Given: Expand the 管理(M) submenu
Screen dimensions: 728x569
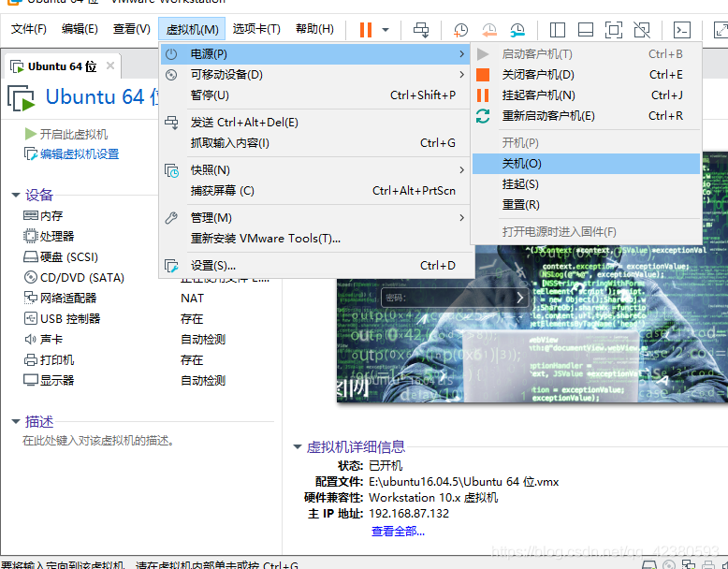Looking at the screenshot, I should point(315,217).
